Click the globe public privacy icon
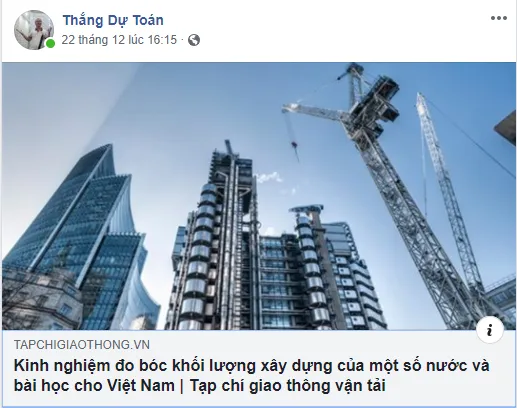Viewport: 517px width, 408px height. point(194,40)
